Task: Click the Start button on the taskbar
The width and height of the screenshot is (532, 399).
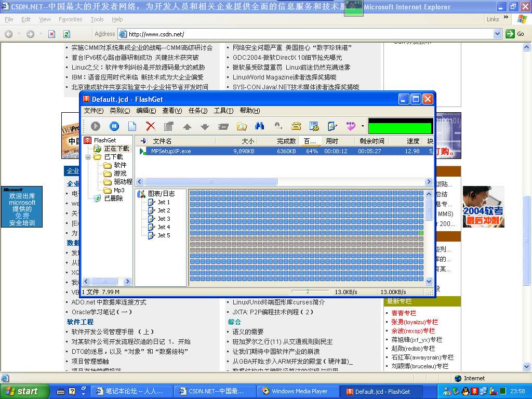Action: [x=25, y=391]
